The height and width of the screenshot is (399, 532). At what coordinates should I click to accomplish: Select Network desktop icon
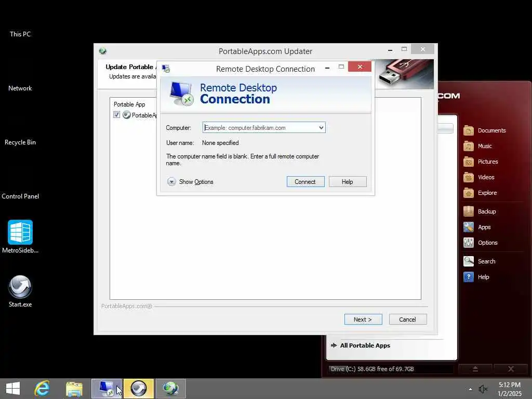pyautogui.click(x=20, y=88)
